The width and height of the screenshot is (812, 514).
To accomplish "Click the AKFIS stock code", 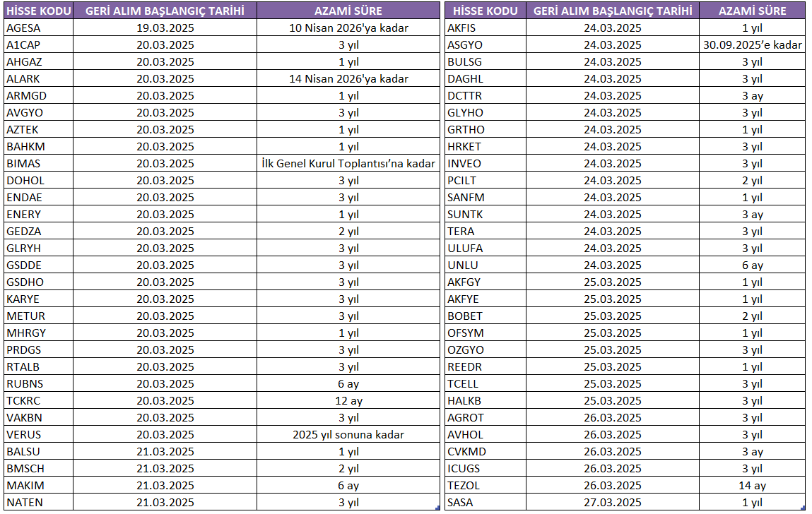I will [x=486, y=28].
